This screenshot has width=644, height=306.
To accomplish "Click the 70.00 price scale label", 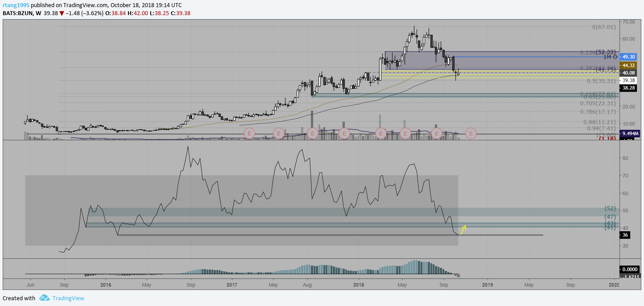I will pos(629,22).
